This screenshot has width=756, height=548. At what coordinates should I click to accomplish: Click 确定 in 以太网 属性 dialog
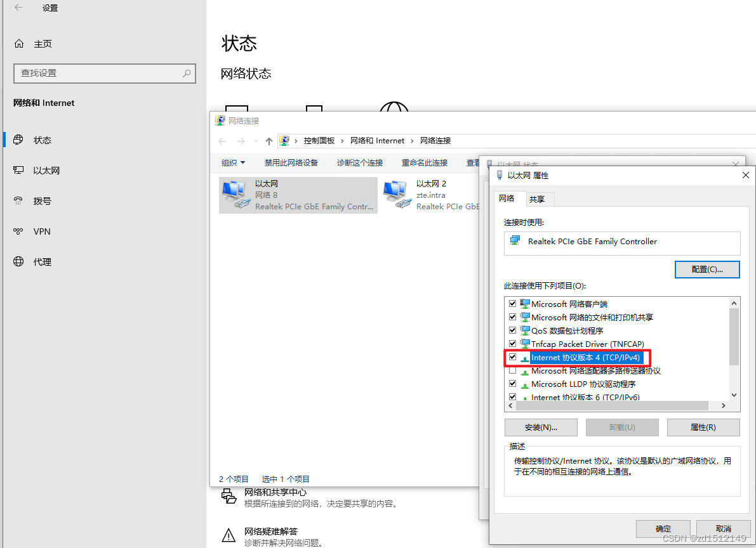(x=663, y=529)
